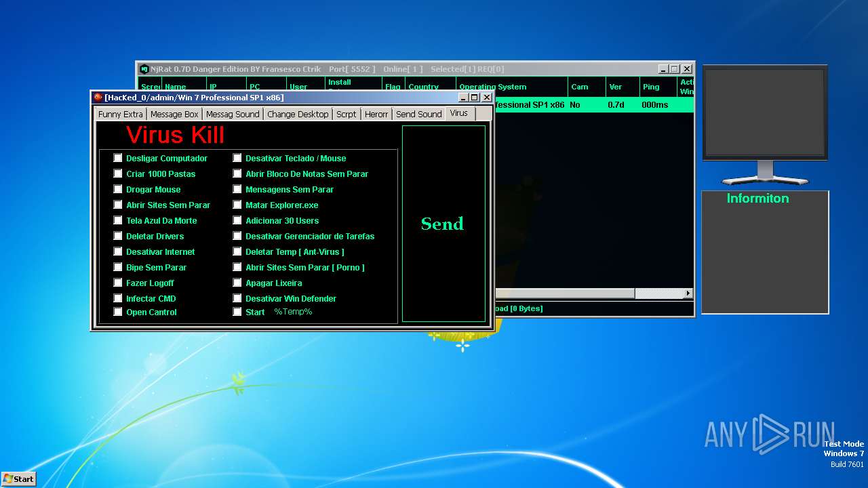Click the Informiton panel heading
This screenshot has width=868, height=488.
pyautogui.click(x=757, y=199)
